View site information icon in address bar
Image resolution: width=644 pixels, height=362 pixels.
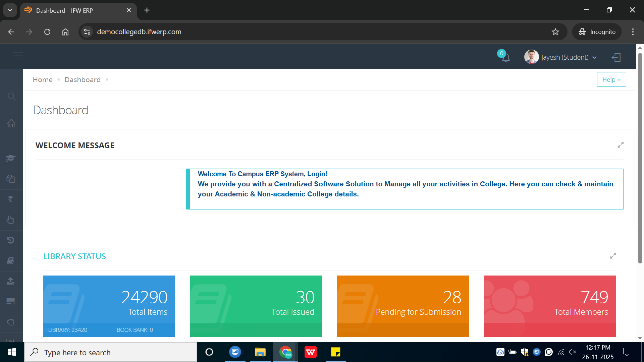pyautogui.click(x=87, y=32)
